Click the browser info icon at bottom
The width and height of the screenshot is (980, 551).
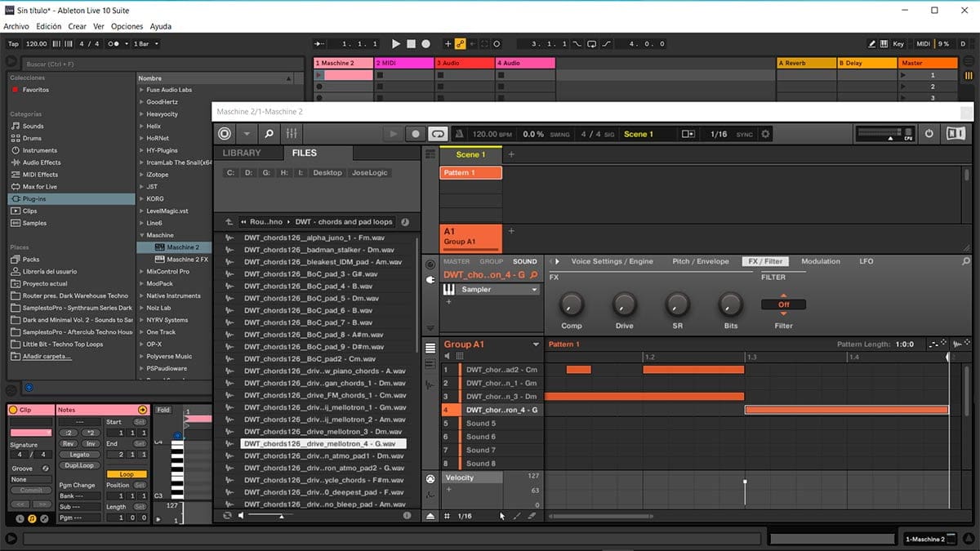click(x=407, y=515)
